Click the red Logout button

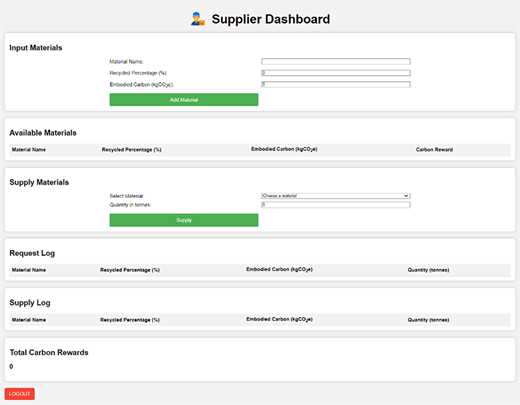point(20,394)
